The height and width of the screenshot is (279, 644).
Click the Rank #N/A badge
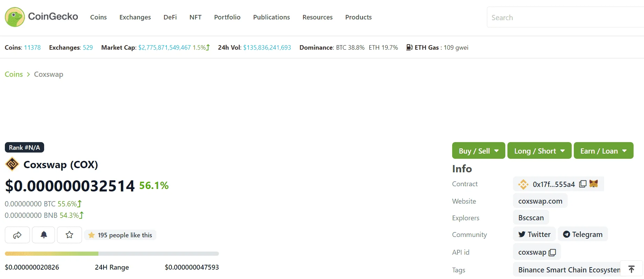coord(24,147)
